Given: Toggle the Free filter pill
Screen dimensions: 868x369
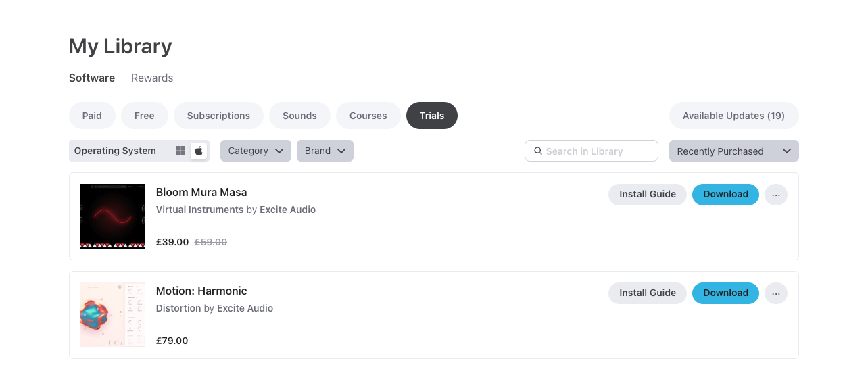Looking at the screenshot, I should 144,116.
